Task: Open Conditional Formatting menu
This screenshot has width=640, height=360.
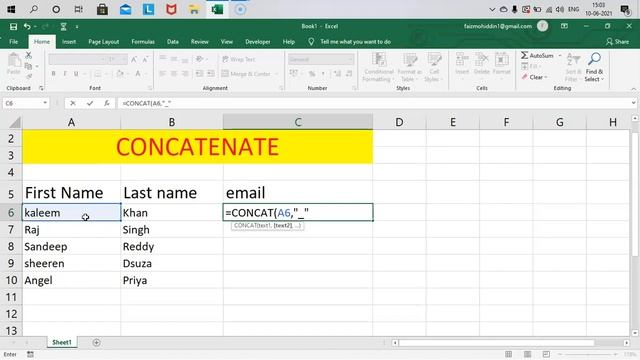Action: [379, 67]
